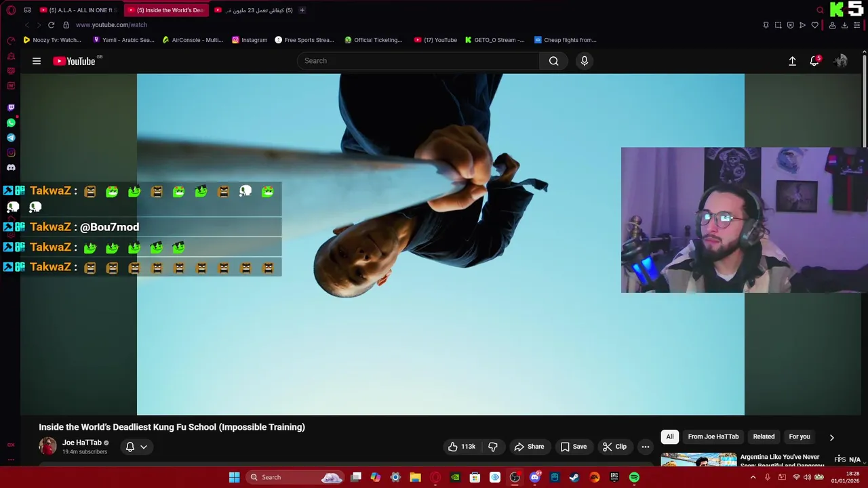Viewport: 868px width, 488px height.
Task: Open Opera easy setup sliders icon
Action: [x=857, y=25]
